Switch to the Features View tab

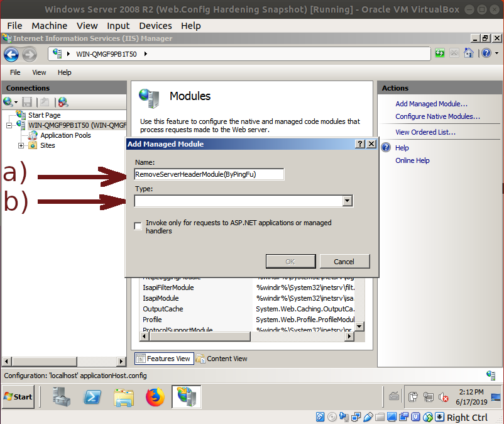click(x=164, y=359)
